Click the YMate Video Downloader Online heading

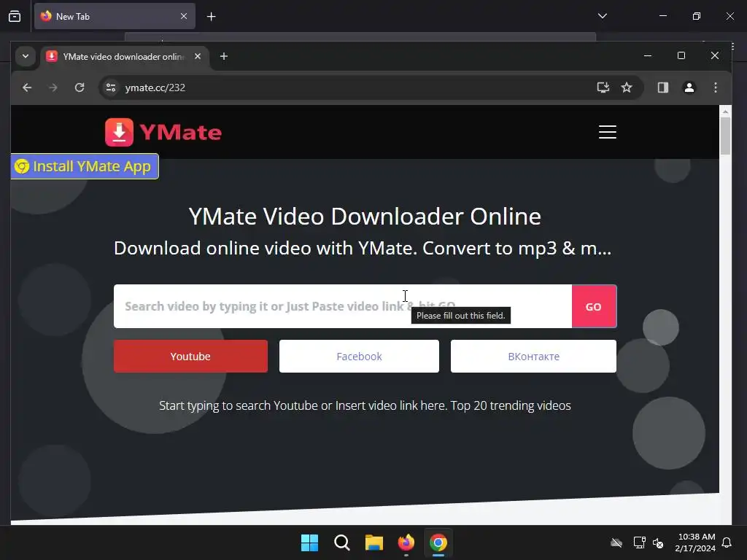[x=365, y=216]
